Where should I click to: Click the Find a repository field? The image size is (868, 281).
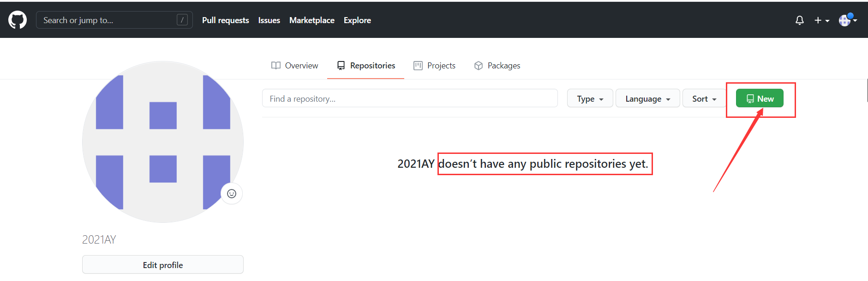tap(410, 98)
